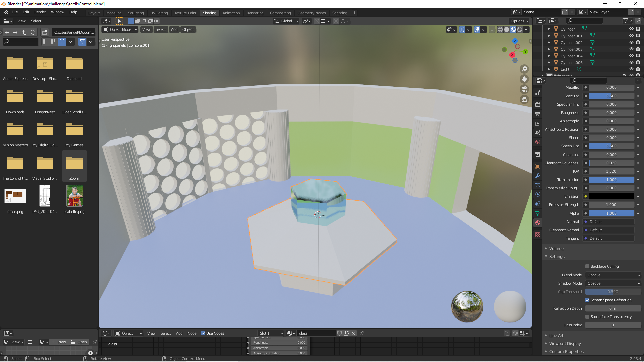Open the Modifier wrench properties tab
This screenshot has width=644, height=362.
pos(538,176)
